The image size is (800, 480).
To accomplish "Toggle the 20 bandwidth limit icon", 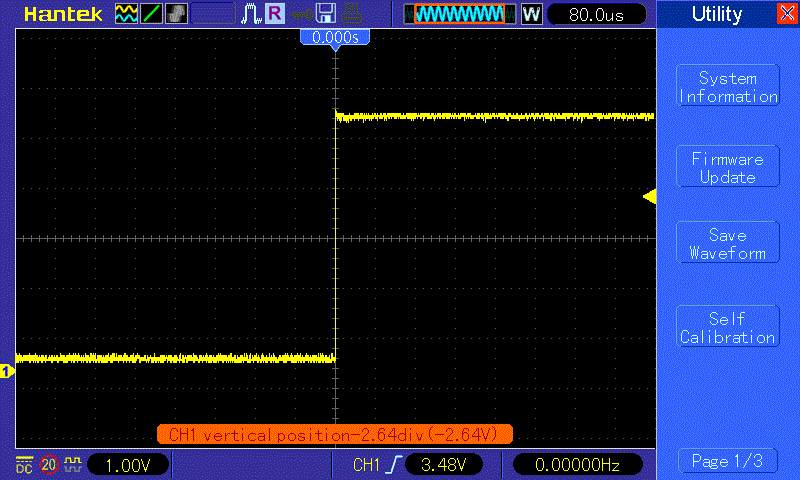I will tap(48, 464).
